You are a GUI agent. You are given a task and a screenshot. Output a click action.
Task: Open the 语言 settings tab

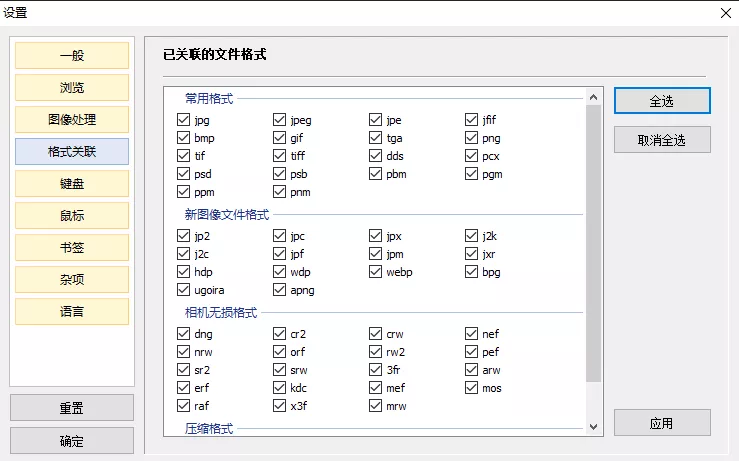point(72,312)
